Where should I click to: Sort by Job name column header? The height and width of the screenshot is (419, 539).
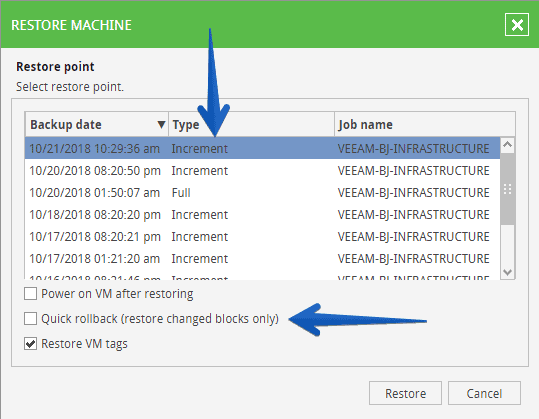(425, 124)
